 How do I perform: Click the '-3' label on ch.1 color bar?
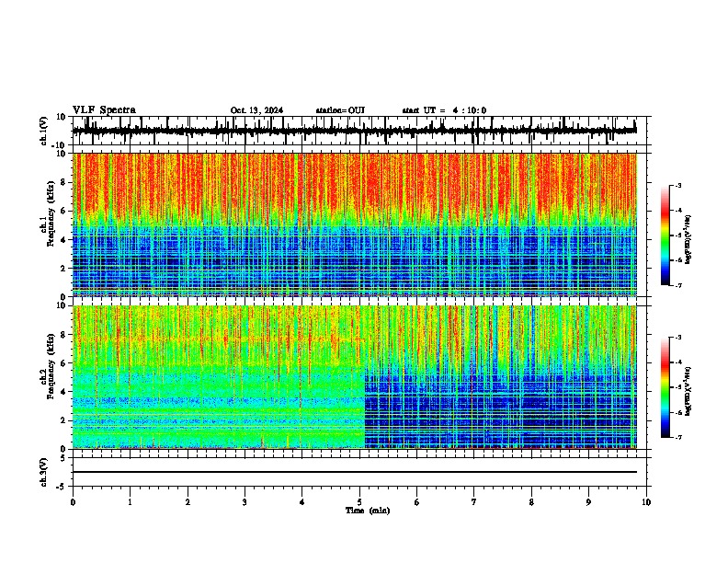pos(677,185)
